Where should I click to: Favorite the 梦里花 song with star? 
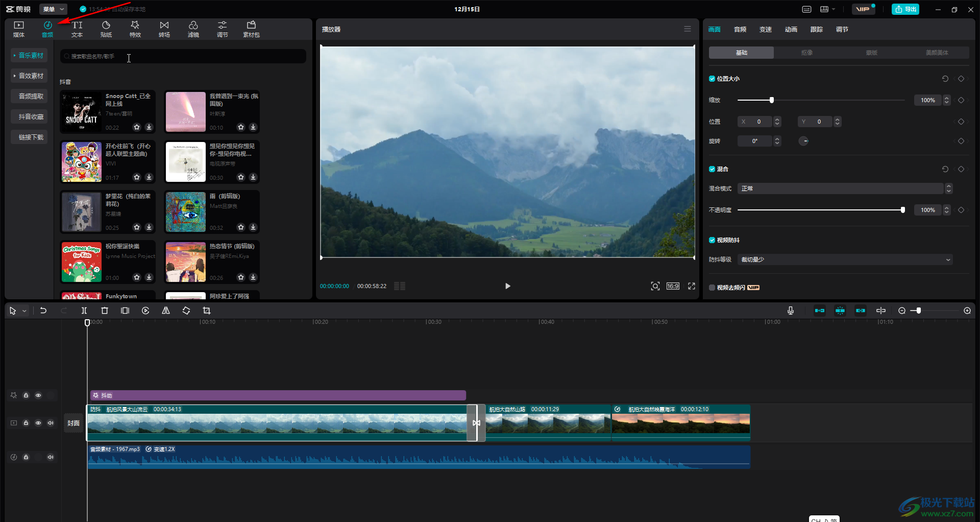pos(137,227)
